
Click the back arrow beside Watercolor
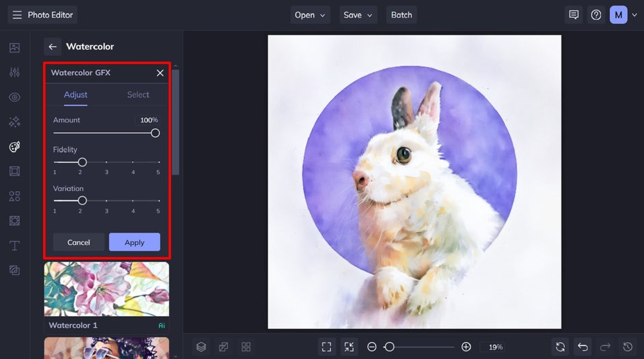[53, 46]
